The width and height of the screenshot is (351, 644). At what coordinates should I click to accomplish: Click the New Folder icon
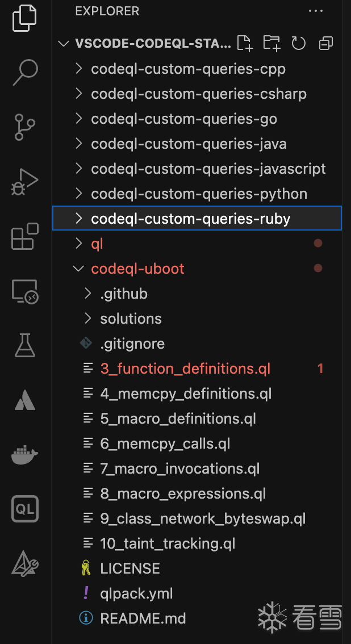tap(271, 43)
